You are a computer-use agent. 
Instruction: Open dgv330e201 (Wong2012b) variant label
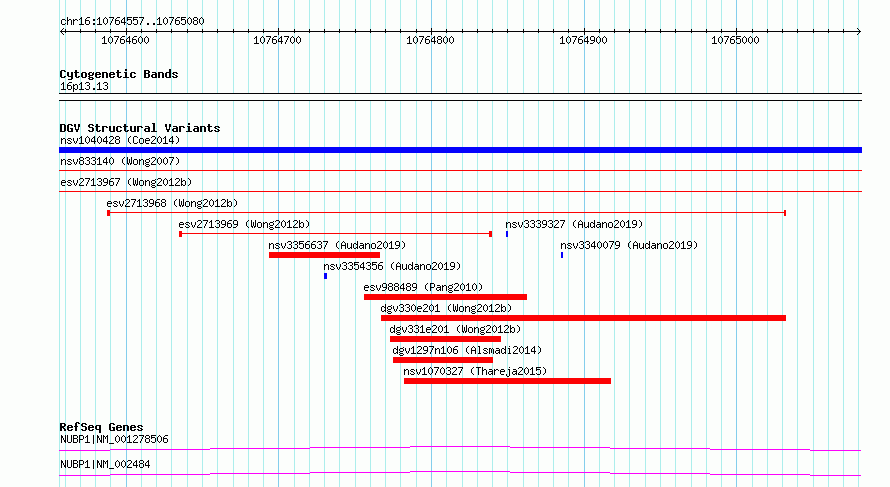tap(446, 308)
